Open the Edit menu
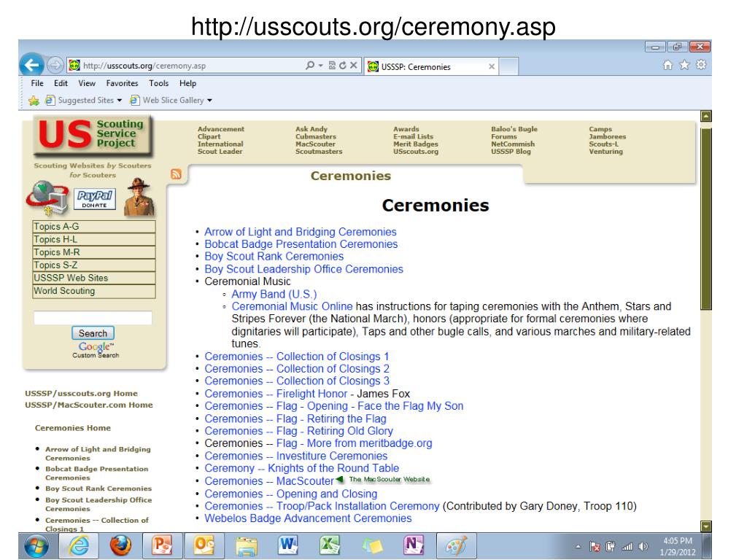Image resolution: width=747 pixels, height=560 pixels. (x=61, y=83)
